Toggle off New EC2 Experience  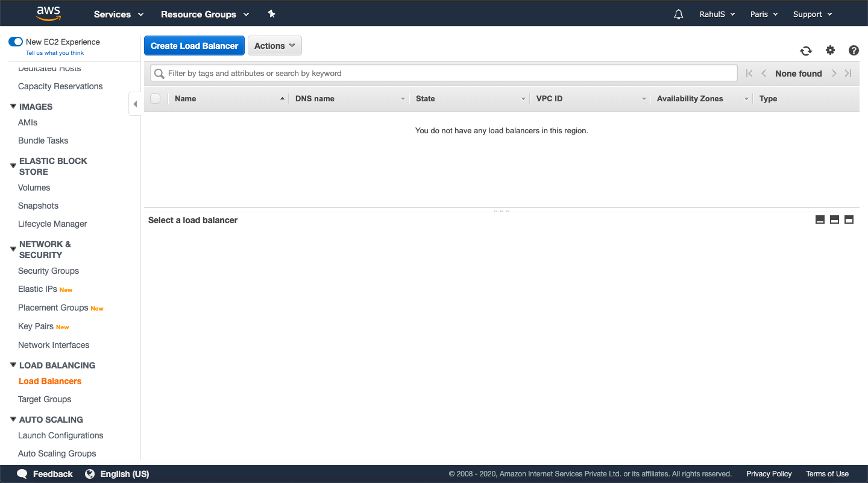click(x=15, y=42)
